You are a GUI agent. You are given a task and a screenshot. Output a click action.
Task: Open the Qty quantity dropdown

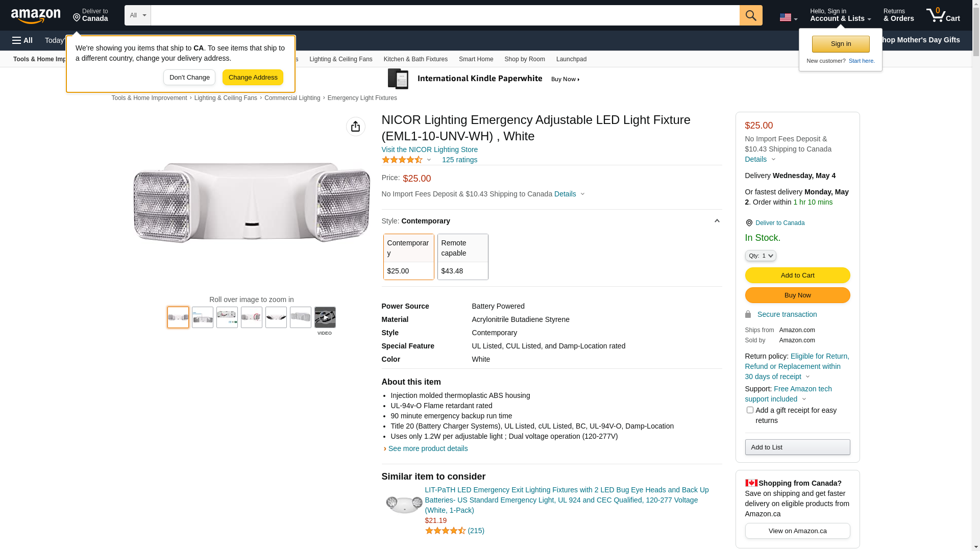(761, 256)
